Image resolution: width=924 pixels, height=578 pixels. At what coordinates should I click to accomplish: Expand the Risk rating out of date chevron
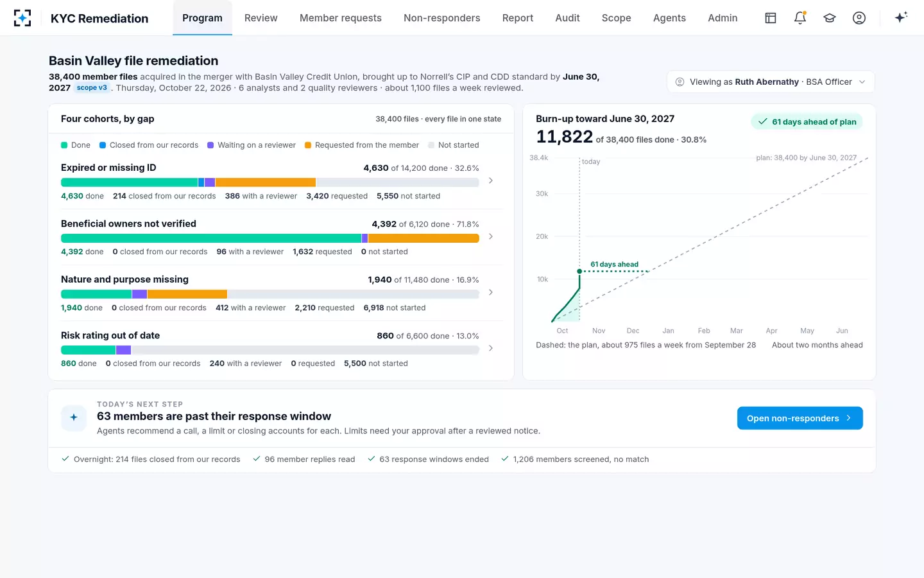(491, 349)
